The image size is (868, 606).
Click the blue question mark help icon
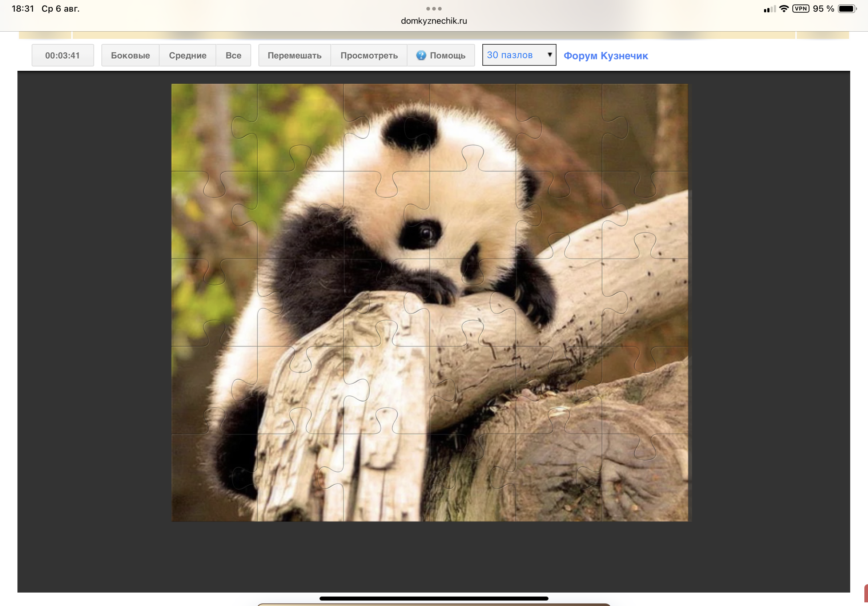[421, 55]
